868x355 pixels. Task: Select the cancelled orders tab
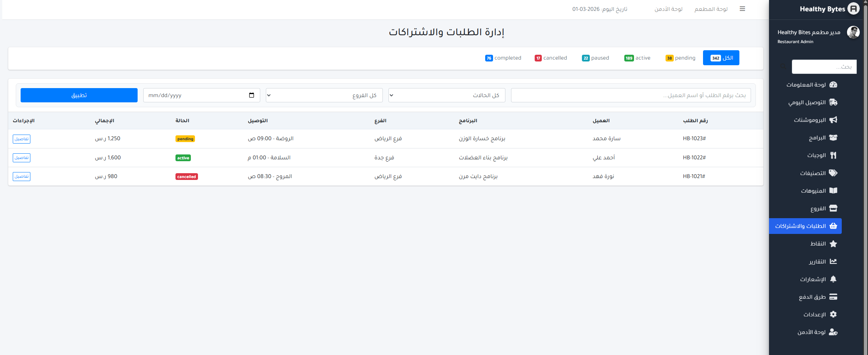point(551,58)
